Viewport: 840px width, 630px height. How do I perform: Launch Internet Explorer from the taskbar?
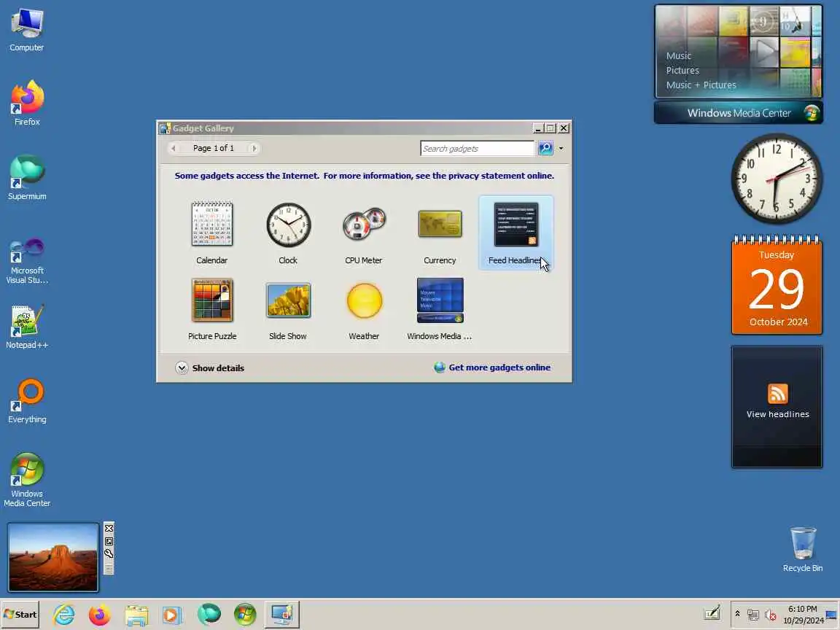point(63,615)
